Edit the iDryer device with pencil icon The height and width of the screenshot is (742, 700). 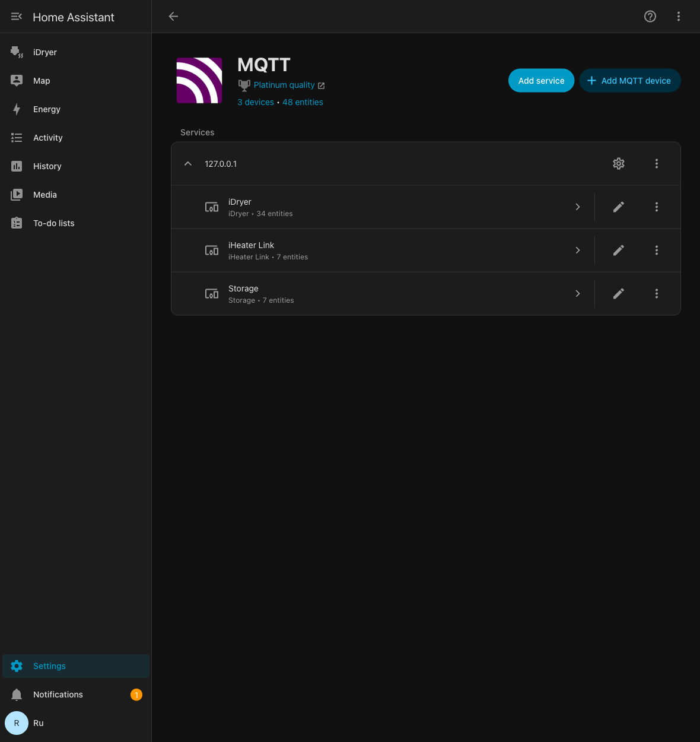(x=619, y=207)
